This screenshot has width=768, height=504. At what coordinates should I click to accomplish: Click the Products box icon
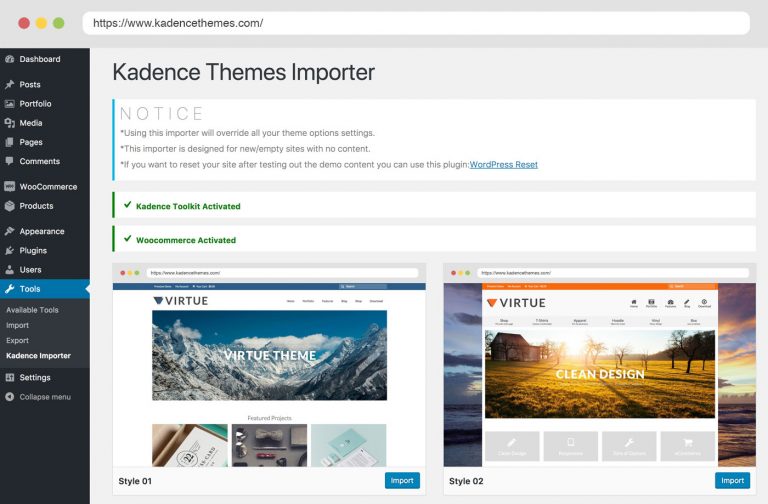tap(9, 206)
